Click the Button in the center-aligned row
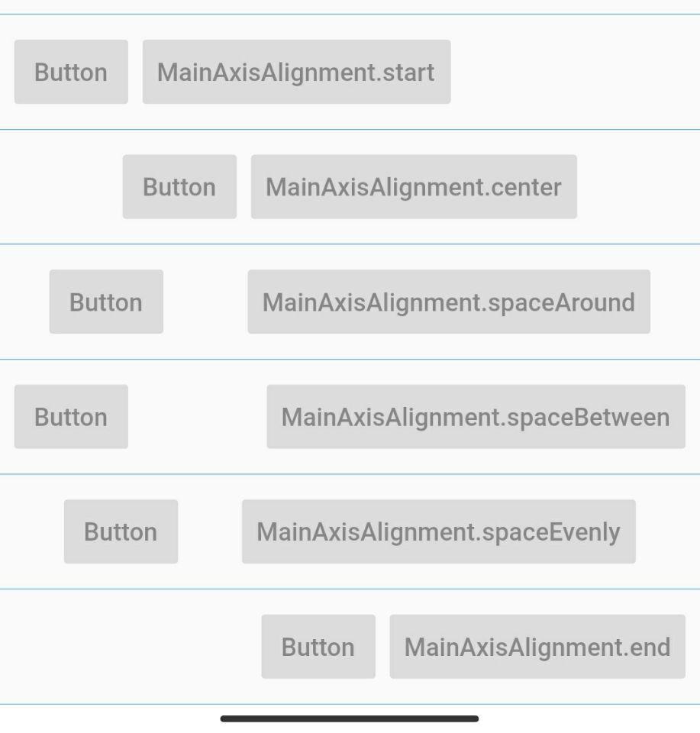 [179, 186]
